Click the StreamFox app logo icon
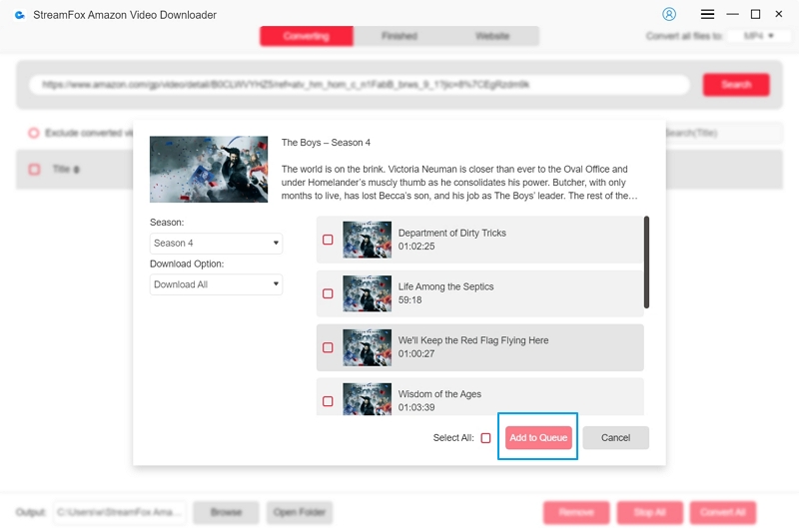799x532 pixels. point(19,15)
